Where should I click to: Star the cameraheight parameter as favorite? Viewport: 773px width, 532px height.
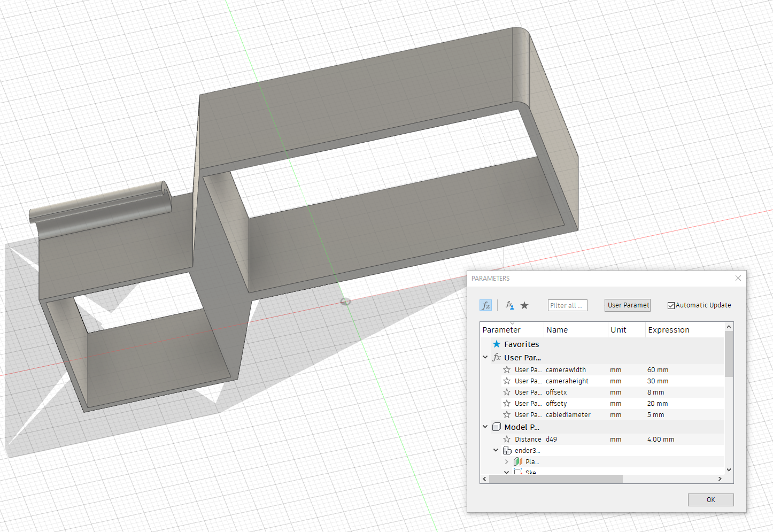[x=507, y=381]
